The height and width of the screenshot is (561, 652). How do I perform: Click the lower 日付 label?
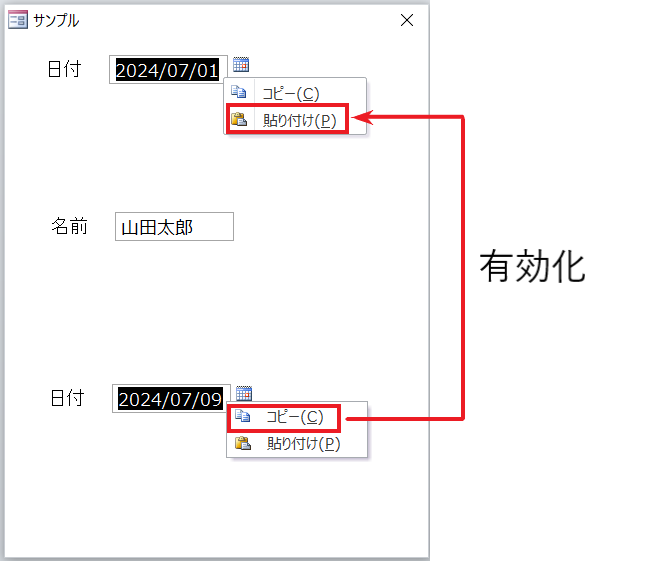click(x=67, y=398)
